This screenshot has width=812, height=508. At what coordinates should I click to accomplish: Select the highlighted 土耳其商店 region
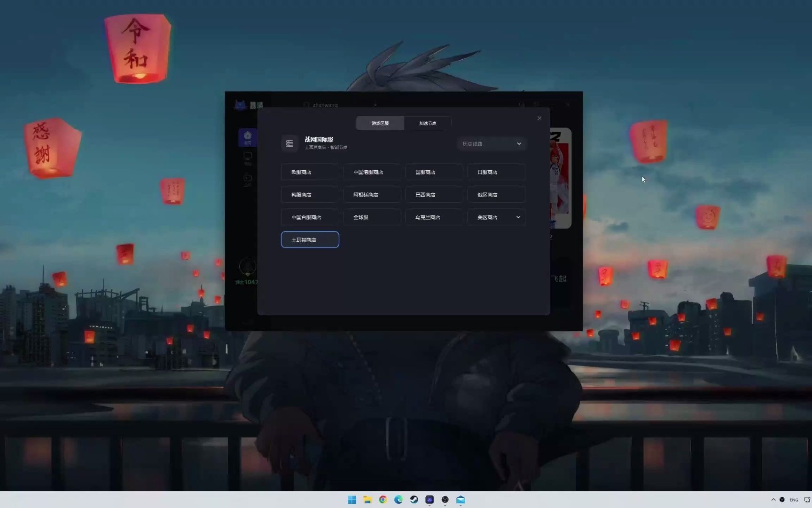point(310,240)
